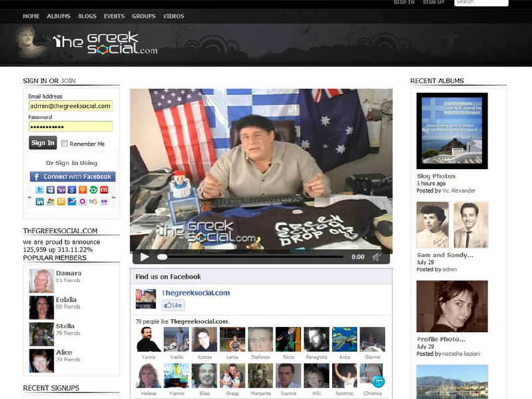Open the Thegreeksocial.com Facebook page link
Viewport: 532px width, 399px height.
(196, 293)
